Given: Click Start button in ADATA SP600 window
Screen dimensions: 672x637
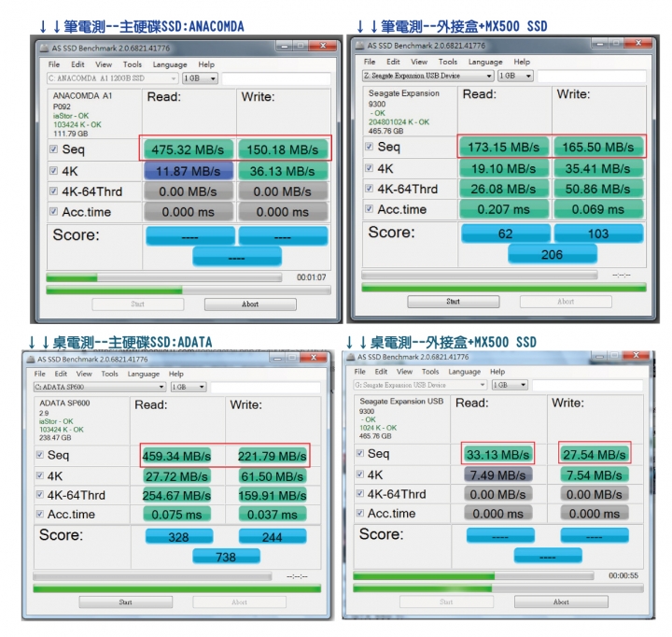Looking at the screenshot, I should point(126,602).
